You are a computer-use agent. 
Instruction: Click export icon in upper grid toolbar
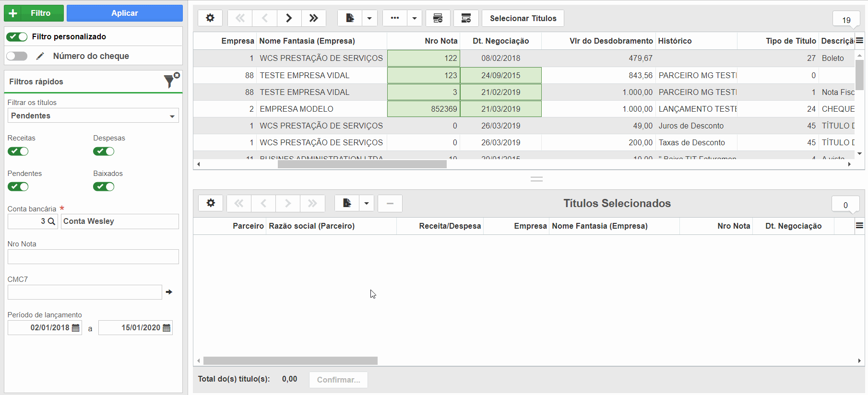point(350,18)
